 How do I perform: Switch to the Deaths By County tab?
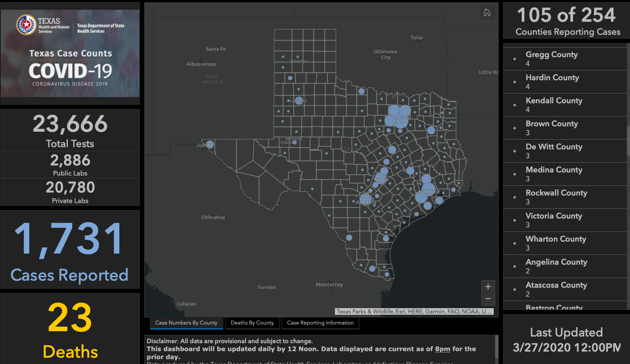252,323
